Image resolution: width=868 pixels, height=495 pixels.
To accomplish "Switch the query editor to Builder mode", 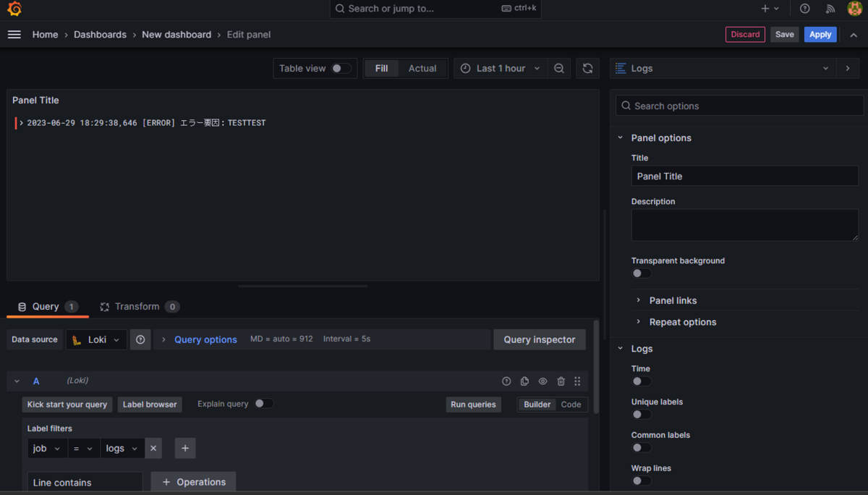I will 537,405.
